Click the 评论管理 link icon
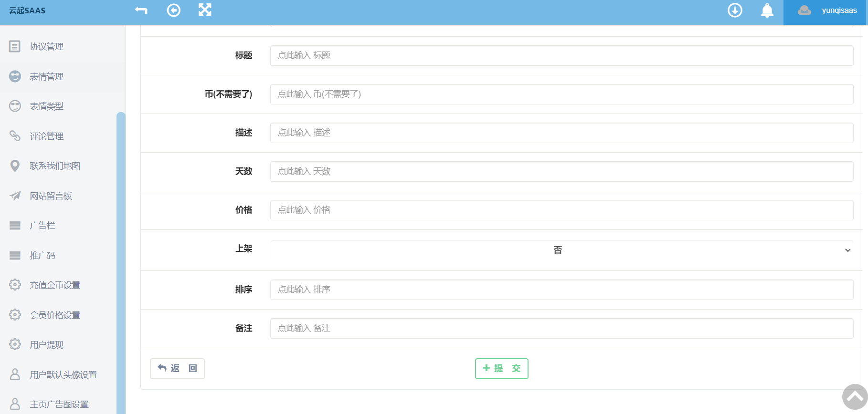The width and height of the screenshot is (868, 414). [x=15, y=136]
